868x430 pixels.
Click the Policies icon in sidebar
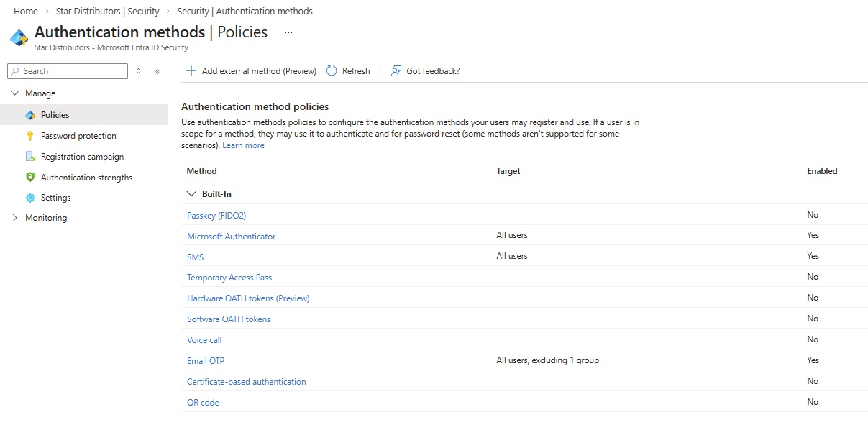pyautogui.click(x=30, y=115)
